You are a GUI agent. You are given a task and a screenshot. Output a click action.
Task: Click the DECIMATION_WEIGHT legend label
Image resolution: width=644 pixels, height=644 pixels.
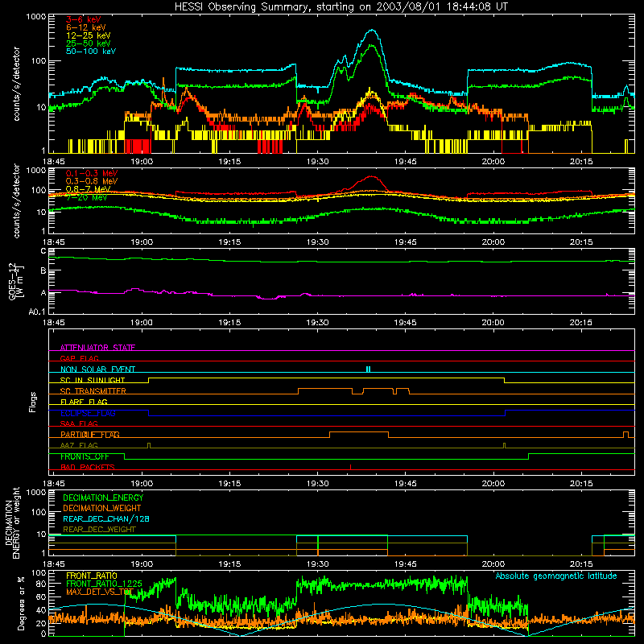coord(102,508)
